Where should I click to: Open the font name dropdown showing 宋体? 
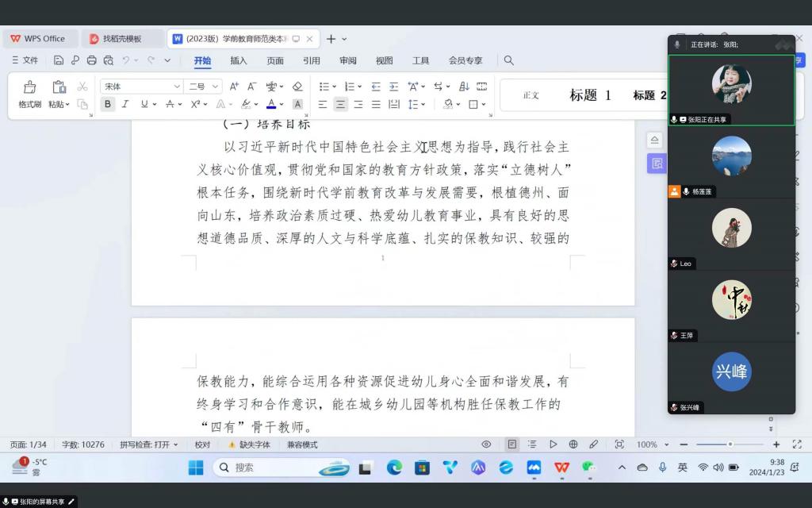tap(141, 87)
